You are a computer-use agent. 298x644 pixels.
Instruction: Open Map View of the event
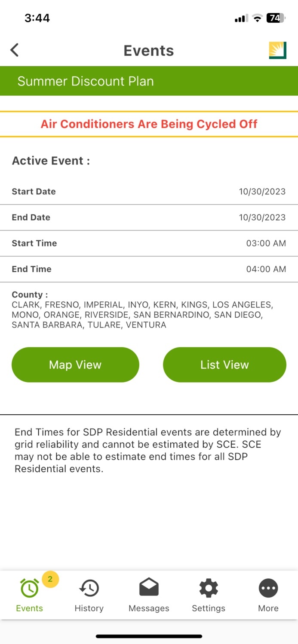coord(75,365)
